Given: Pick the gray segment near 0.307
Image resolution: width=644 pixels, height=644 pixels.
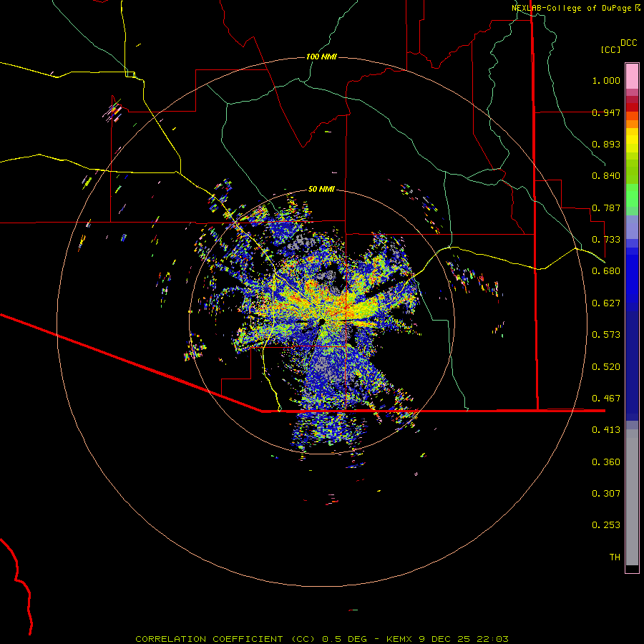Looking at the screenshot, I should (x=632, y=497).
